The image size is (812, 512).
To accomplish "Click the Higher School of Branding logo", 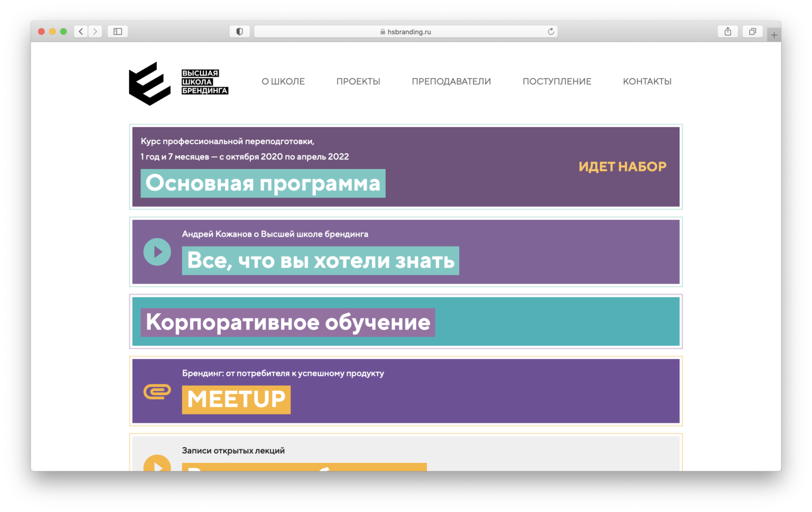I will 178,83.
